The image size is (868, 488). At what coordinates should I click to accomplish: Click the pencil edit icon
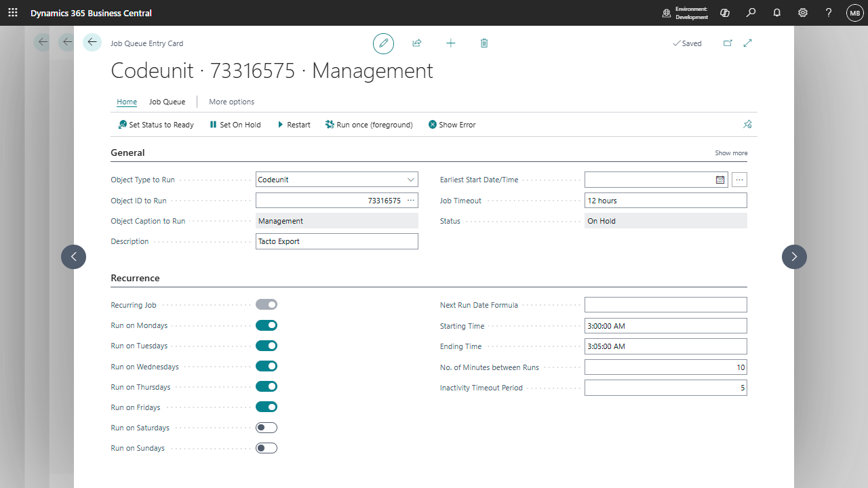click(383, 43)
